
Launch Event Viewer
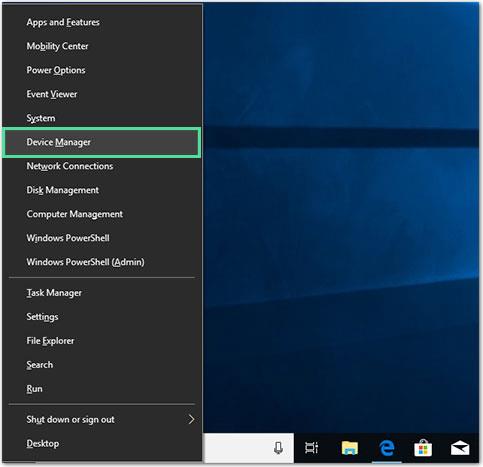[x=102, y=94]
